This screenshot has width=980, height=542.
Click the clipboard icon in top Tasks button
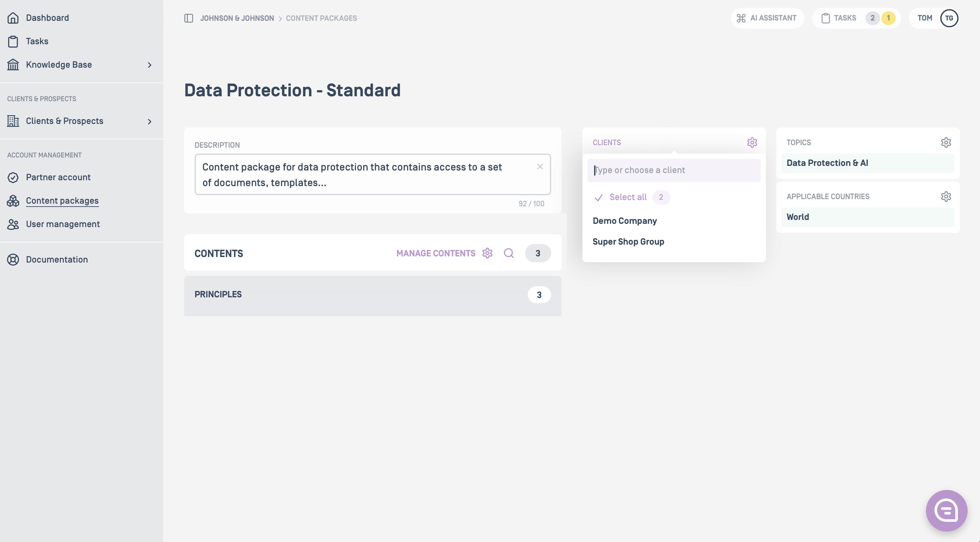coord(825,18)
